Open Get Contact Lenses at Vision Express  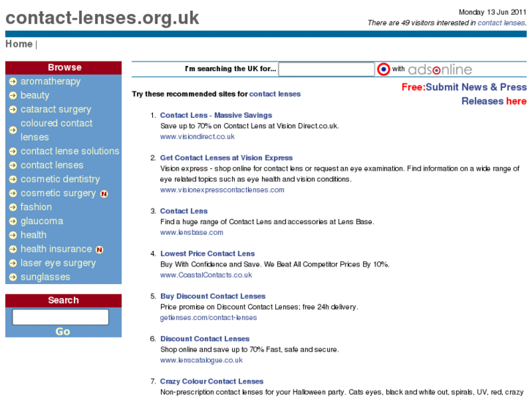[226, 158]
